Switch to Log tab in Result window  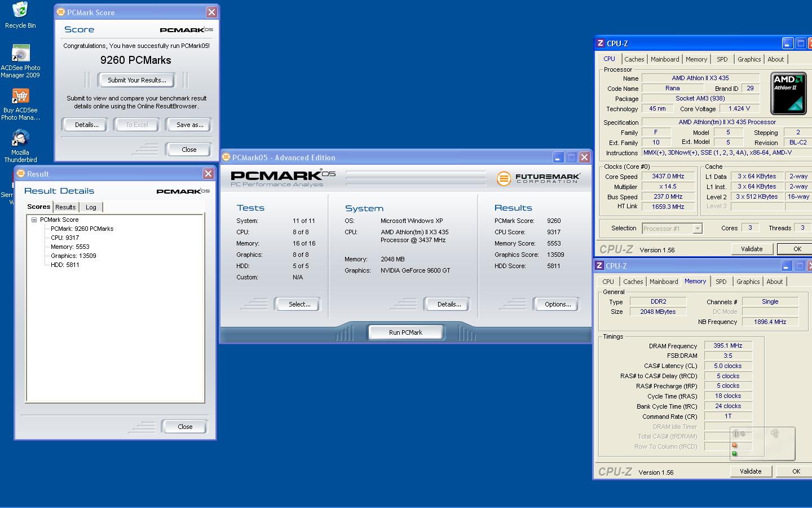(91, 207)
